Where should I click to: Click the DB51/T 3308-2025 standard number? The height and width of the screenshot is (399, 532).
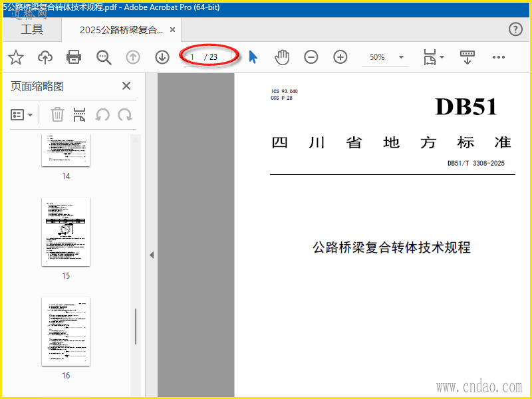click(x=476, y=163)
